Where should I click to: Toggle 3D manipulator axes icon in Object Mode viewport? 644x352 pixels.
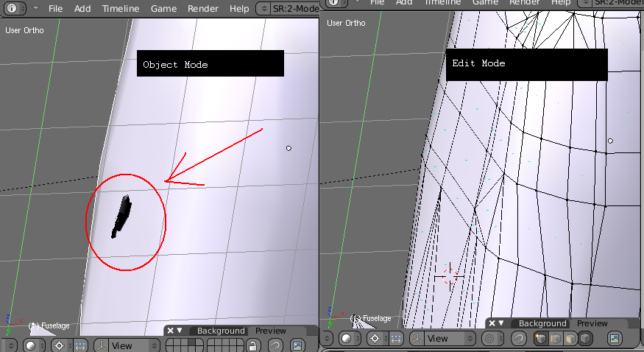point(101,346)
